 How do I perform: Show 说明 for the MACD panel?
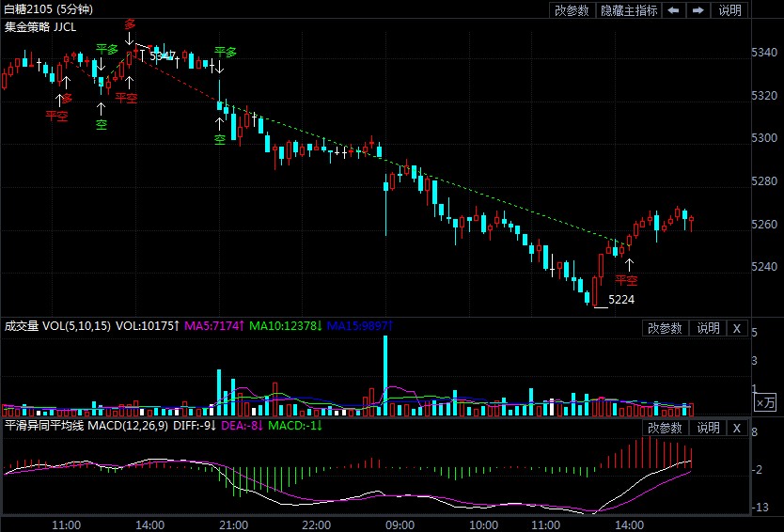click(707, 428)
